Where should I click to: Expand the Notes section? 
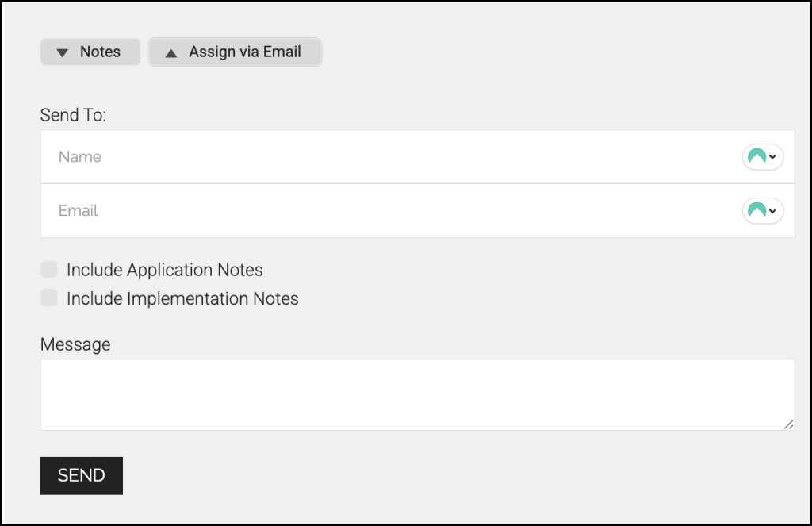(90, 52)
